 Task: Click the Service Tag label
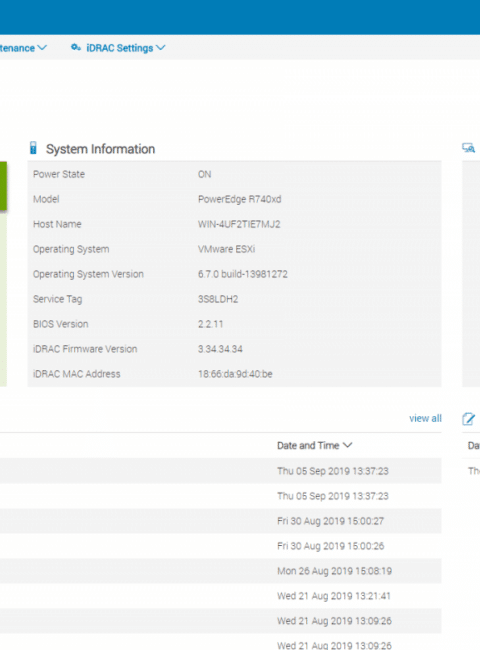pos(58,299)
